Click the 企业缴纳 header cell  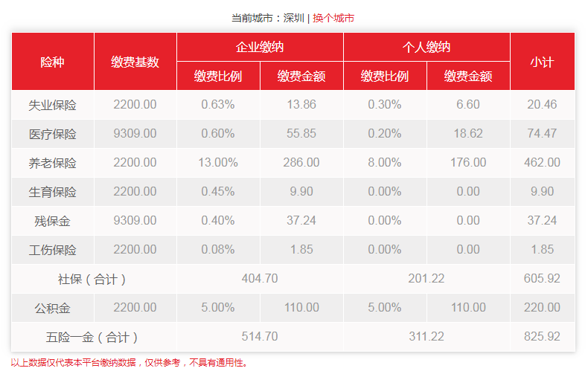[x=260, y=48]
